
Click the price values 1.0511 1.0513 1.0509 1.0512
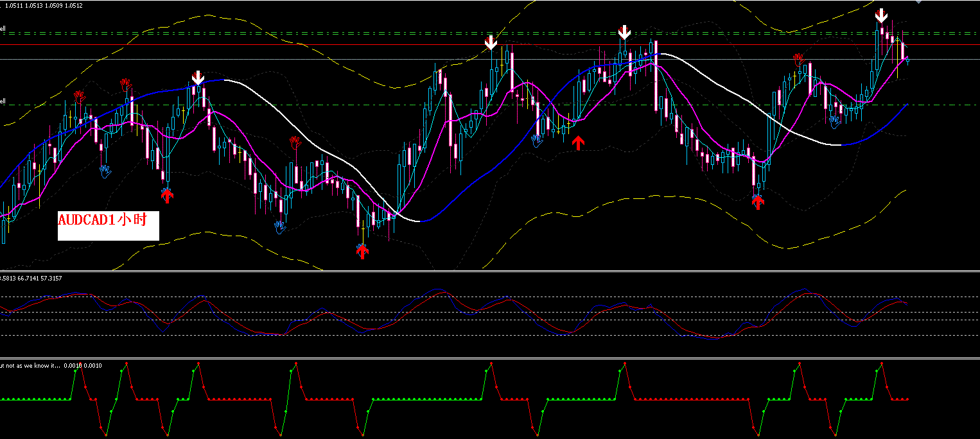(44, 5)
